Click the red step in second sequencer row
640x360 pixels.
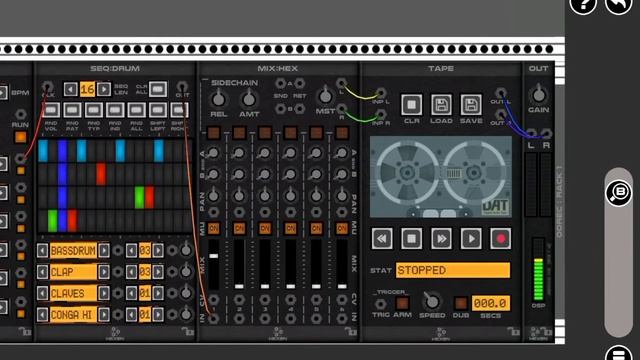coord(101,174)
